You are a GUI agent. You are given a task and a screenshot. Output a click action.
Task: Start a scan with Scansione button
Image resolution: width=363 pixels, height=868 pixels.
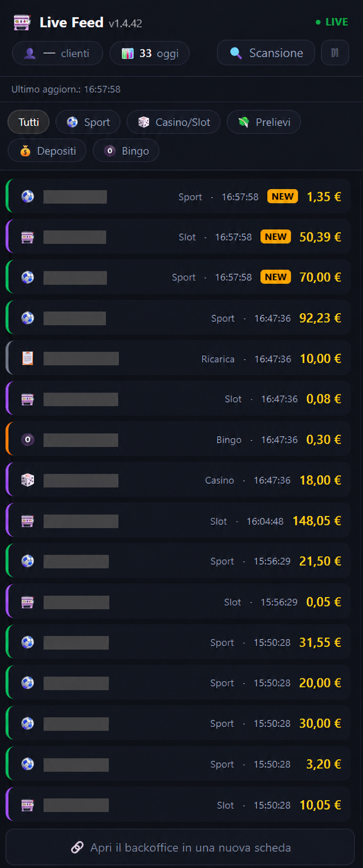click(266, 53)
